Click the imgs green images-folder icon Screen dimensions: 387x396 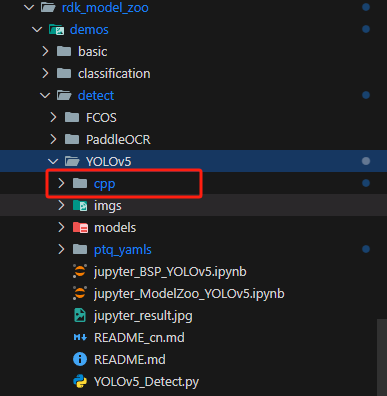(x=80, y=206)
